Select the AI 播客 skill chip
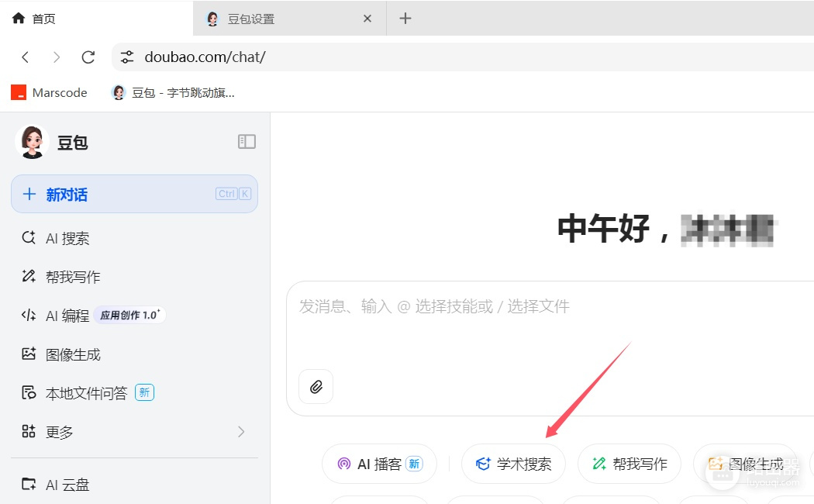Screen dimensions: 814x504 click(x=380, y=464)
